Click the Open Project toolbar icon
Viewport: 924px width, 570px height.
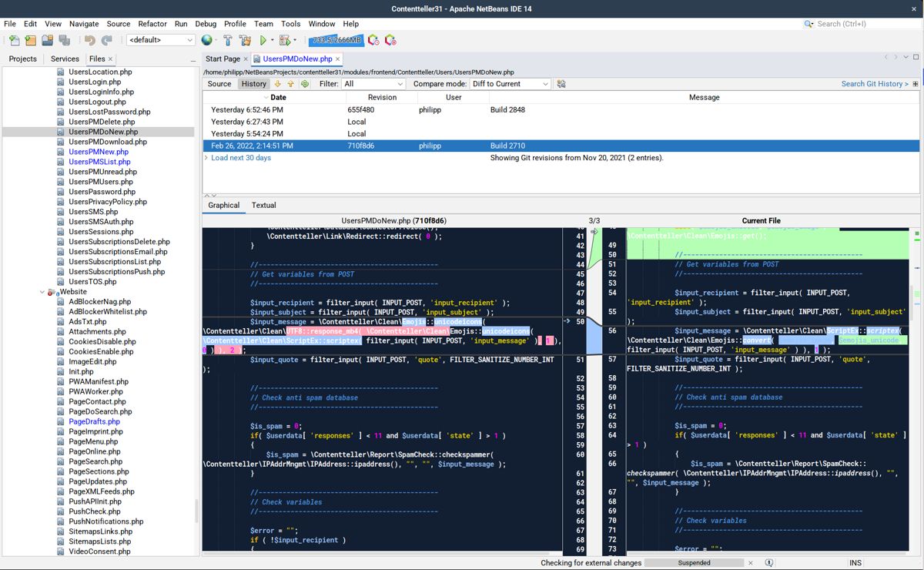(48, 40)
